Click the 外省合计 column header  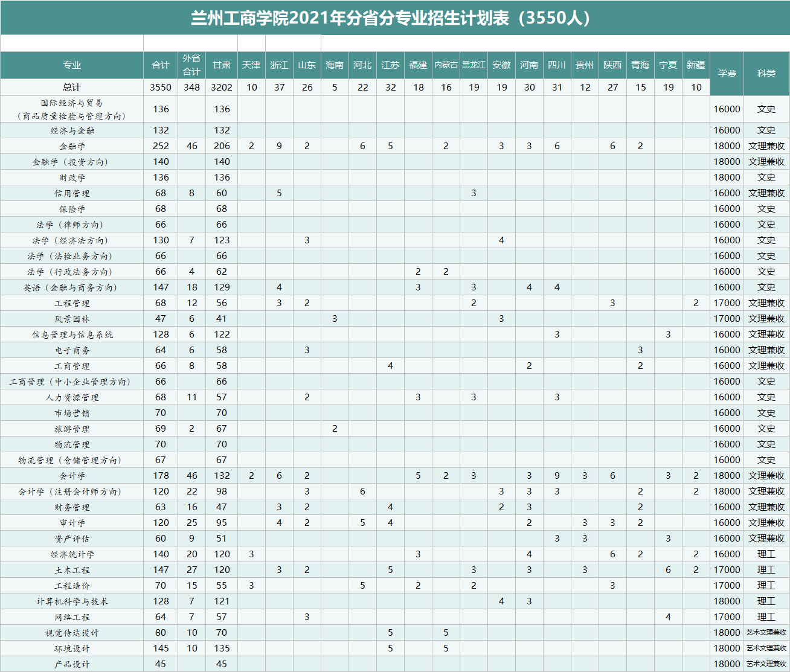[x=191, y=65]
